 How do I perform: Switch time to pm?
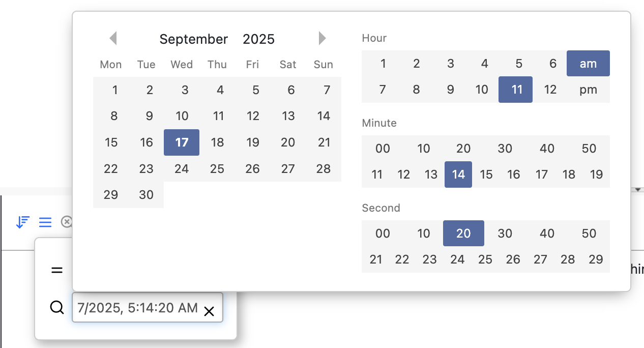click(588, 90)
